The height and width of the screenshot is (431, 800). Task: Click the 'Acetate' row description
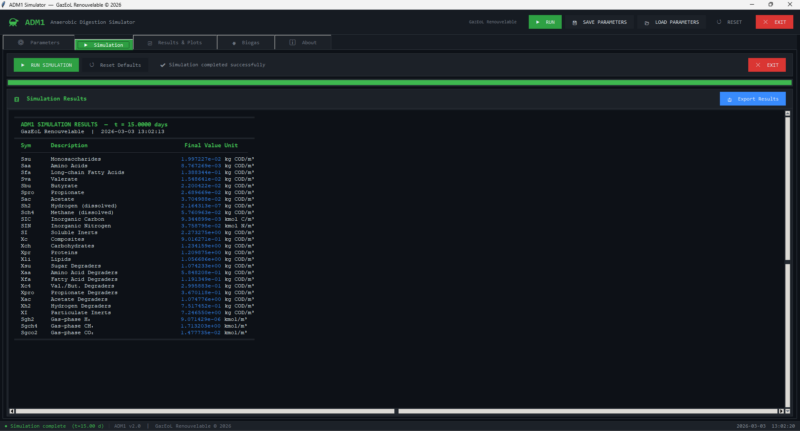[x=62, y=199]
